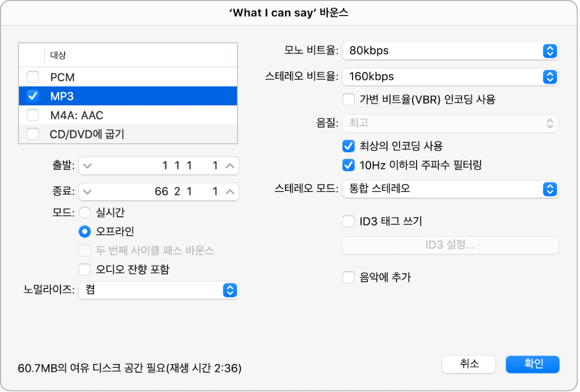Check the M4A: AAC destination checkbox
The height and width of the screenshot is (392, 580).
pyautogui.click(x=32, y=115)
